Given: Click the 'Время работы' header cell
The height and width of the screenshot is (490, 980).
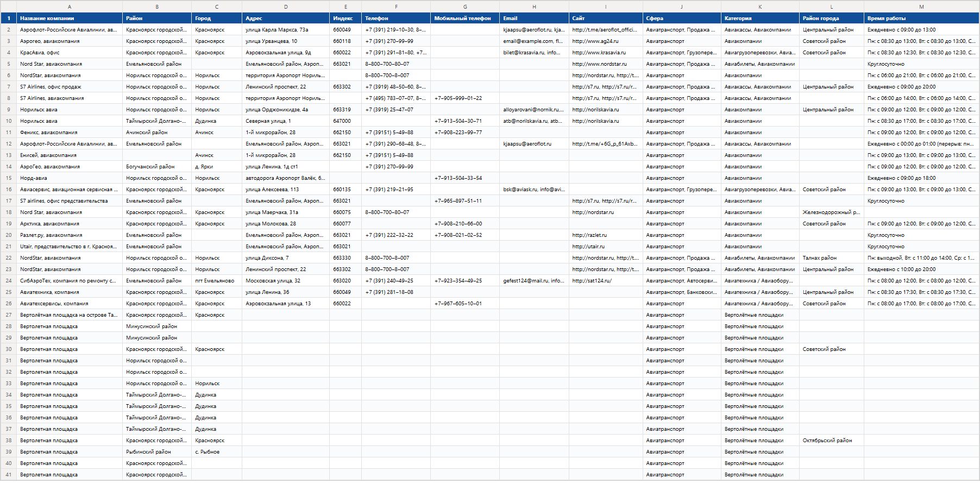Looking at the screenshot, I should tap(921, 18).
